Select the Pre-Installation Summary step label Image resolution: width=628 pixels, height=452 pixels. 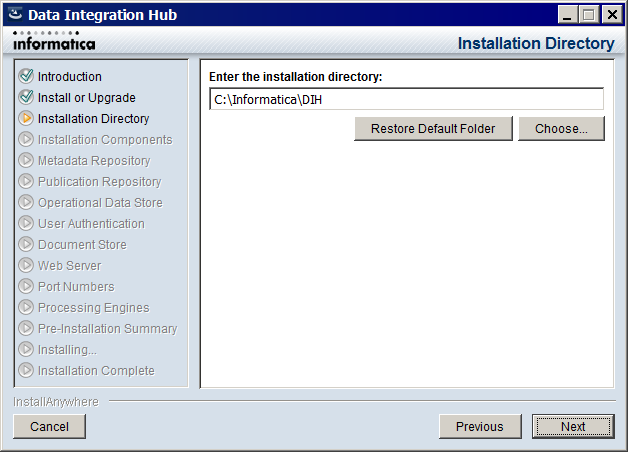pyautogui.click(x=107, y=329)
